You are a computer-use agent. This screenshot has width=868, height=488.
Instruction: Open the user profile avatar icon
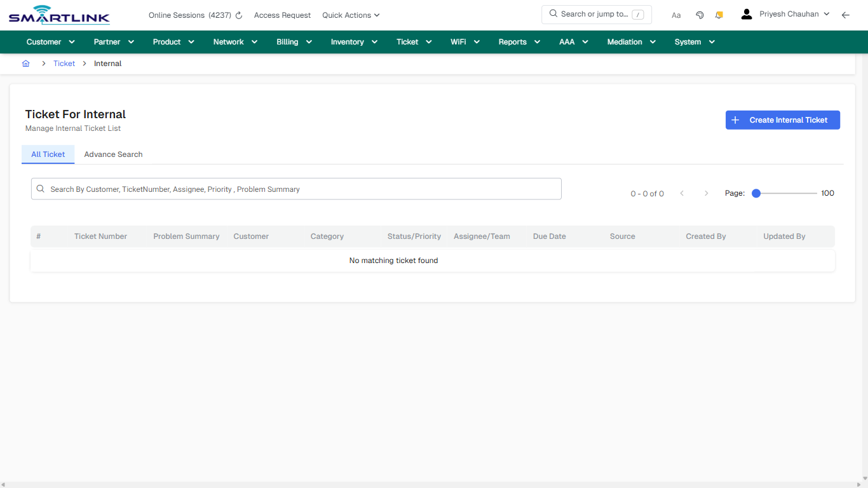(746, 13)
